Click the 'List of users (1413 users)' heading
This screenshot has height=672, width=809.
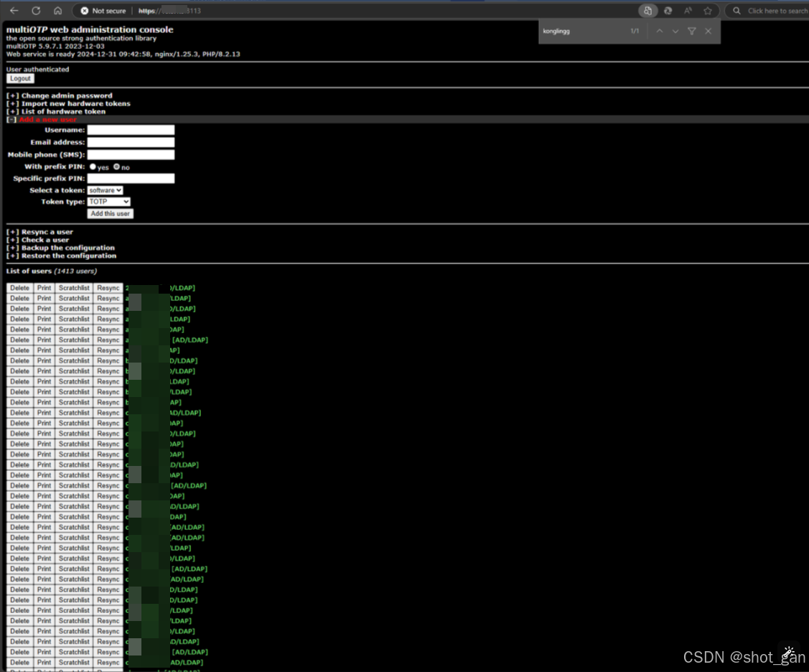point(52,271)
